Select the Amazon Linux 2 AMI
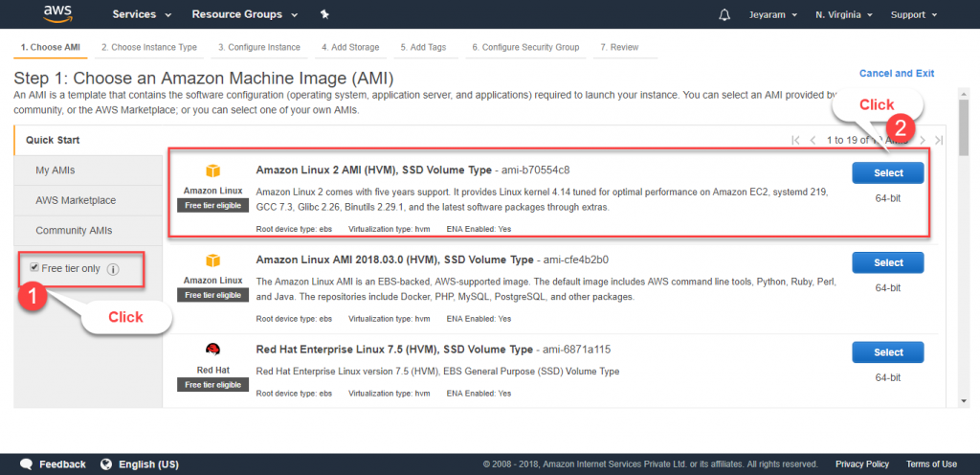This screenshot has height=475, width=980. click(888, 173)
